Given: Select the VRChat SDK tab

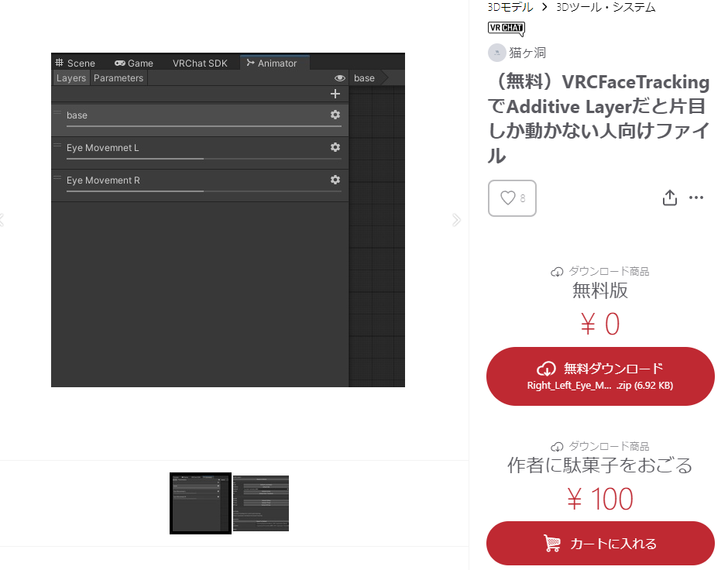Looking at the screenshot, I should point(200,64).
